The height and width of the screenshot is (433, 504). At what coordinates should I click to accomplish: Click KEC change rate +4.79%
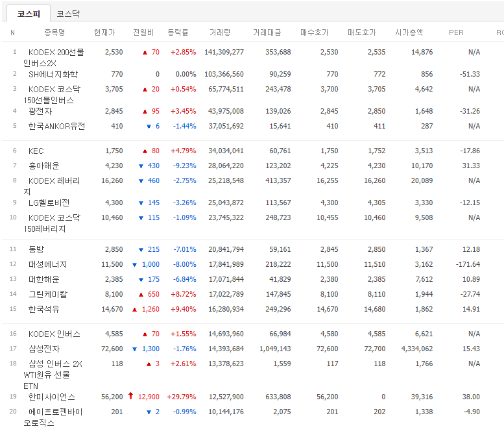coord(183,151)
